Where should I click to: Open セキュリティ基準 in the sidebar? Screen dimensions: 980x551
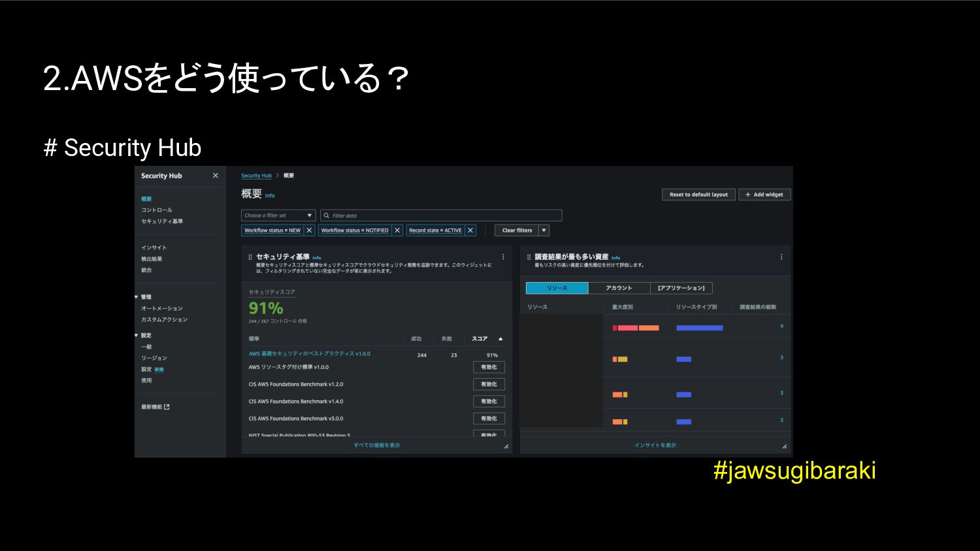[162, 221]
